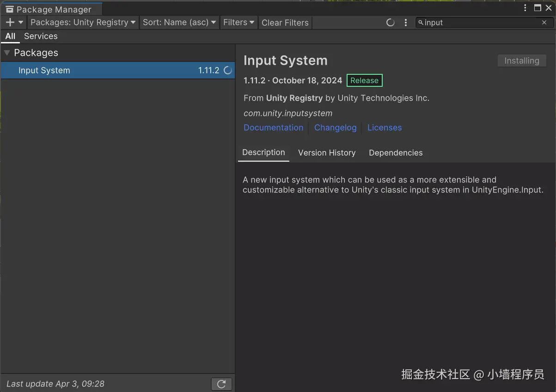Switch to the Version History tab
Viewport: 556px width, 392px height.
point(327,153)
